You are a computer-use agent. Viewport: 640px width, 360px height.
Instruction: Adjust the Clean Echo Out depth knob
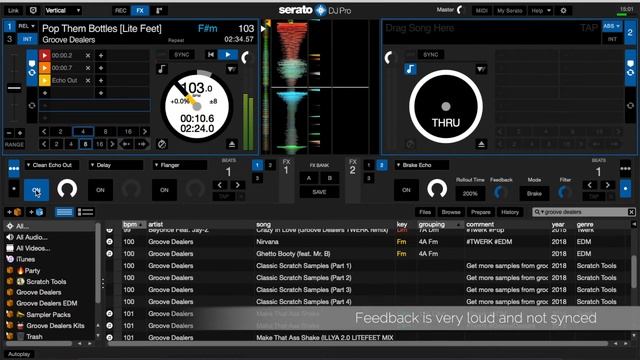(x=67, y=189)
